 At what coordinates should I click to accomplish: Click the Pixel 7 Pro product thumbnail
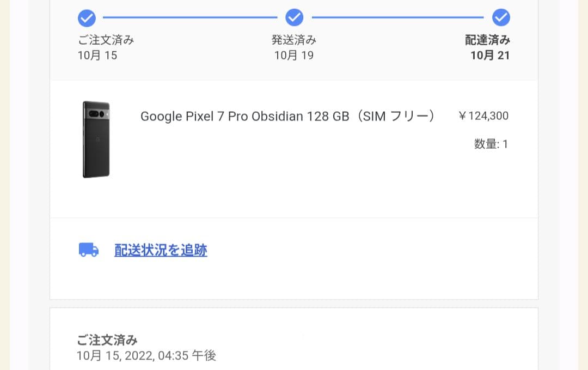96,140
